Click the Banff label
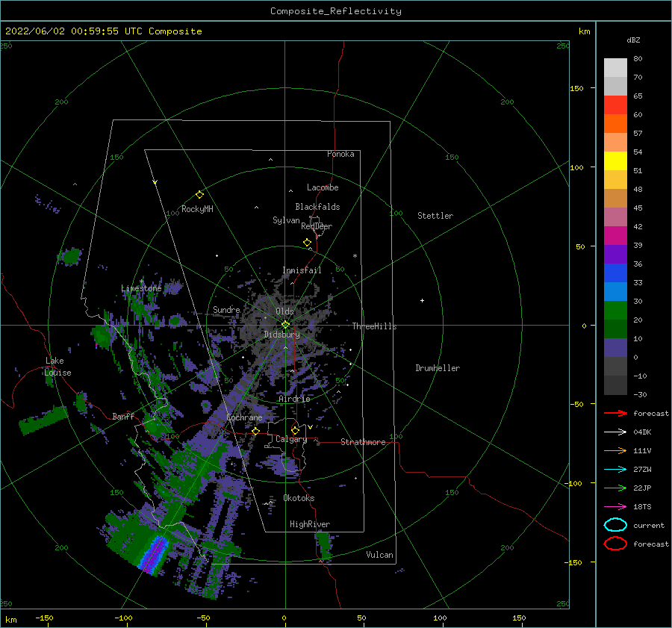The width and height of the screenshot is (672, 628). coord(123,416)
